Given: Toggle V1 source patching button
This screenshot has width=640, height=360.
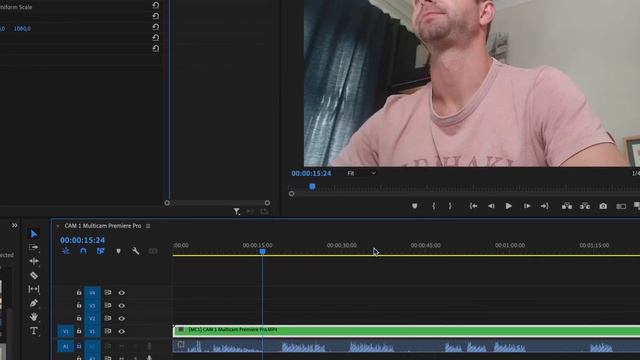Looking at the screenshot, I should pos(66,331).
